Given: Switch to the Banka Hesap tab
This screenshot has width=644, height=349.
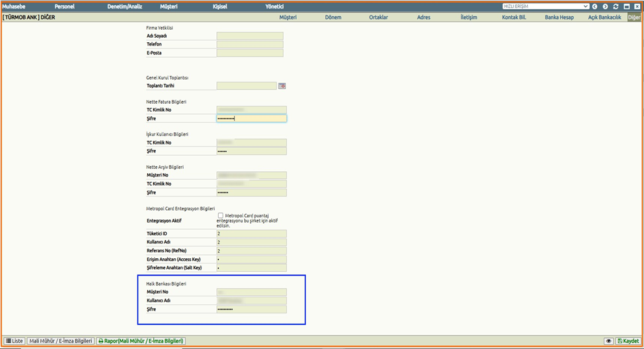Looking at the screenshot, I should 560,18.
